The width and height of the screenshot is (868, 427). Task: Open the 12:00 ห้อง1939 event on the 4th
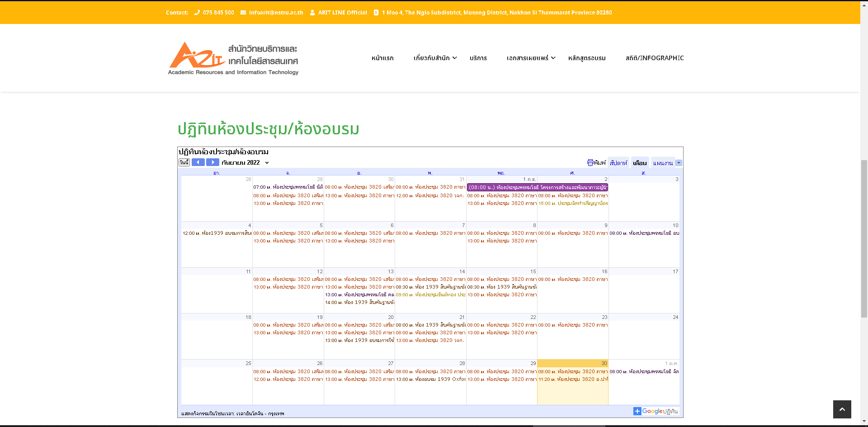pos(217,233)
